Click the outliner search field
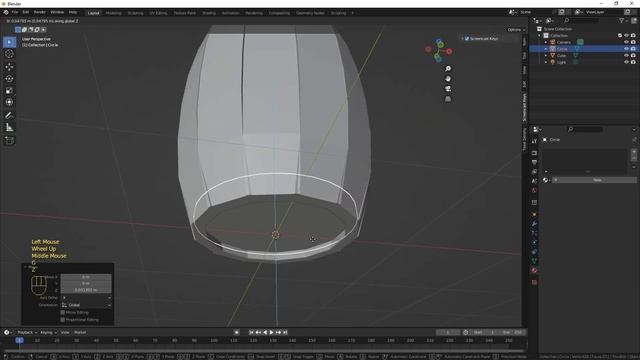The image size is (640, 360). [x=582, y=20]
